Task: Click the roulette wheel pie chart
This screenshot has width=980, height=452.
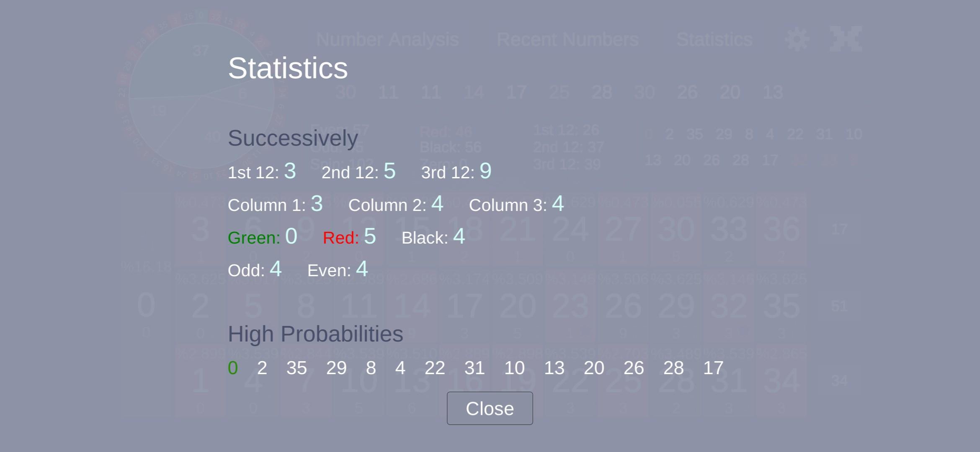Action: 201,95
